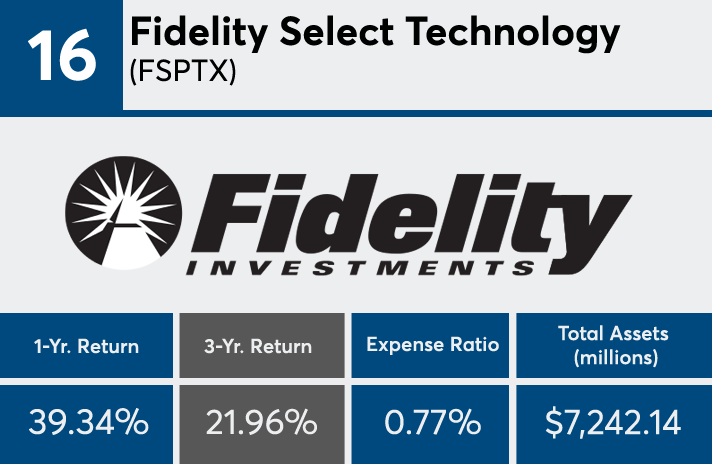Click the "Total Assets" header text
712x464 pixels.
[614, 334]
